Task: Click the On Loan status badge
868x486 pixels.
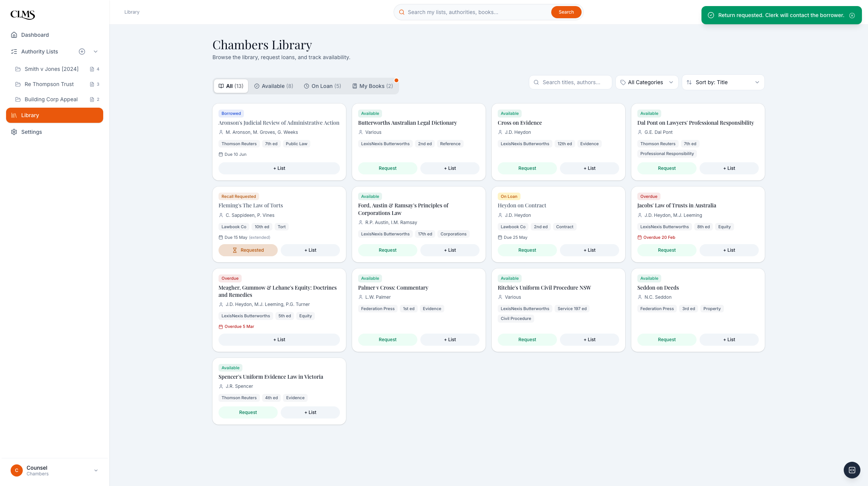Action: 509,196
